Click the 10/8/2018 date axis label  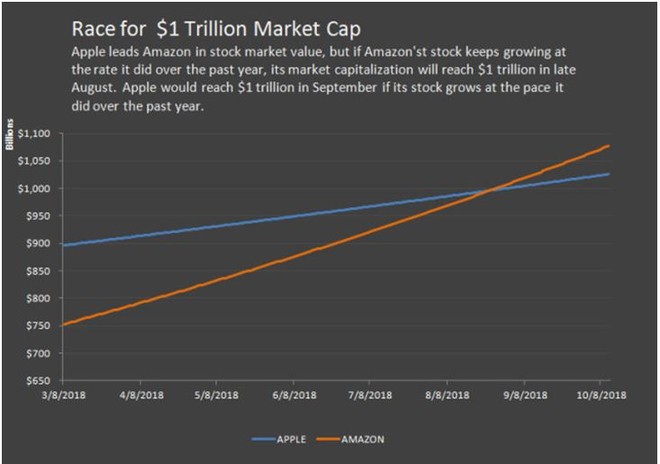(x=601, y=395)
